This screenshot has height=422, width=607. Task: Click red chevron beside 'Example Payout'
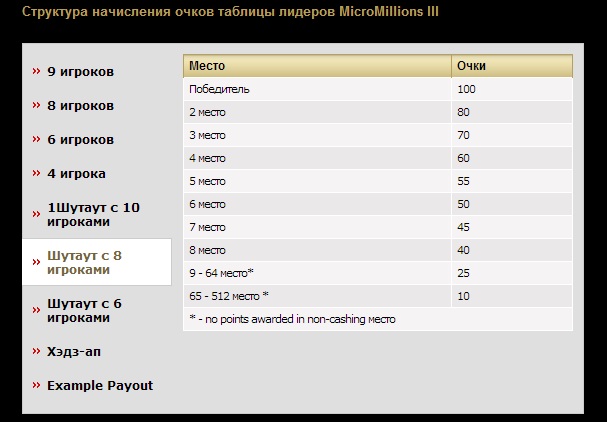36,385
